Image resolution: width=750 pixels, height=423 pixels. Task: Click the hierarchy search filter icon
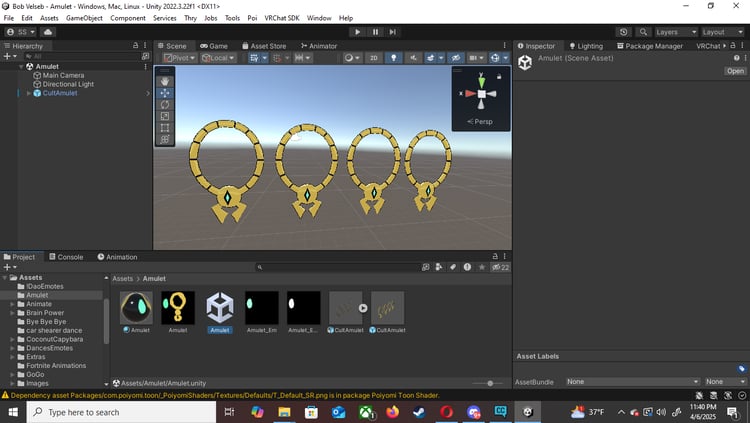pyautogui.click(x=145, y=56)
